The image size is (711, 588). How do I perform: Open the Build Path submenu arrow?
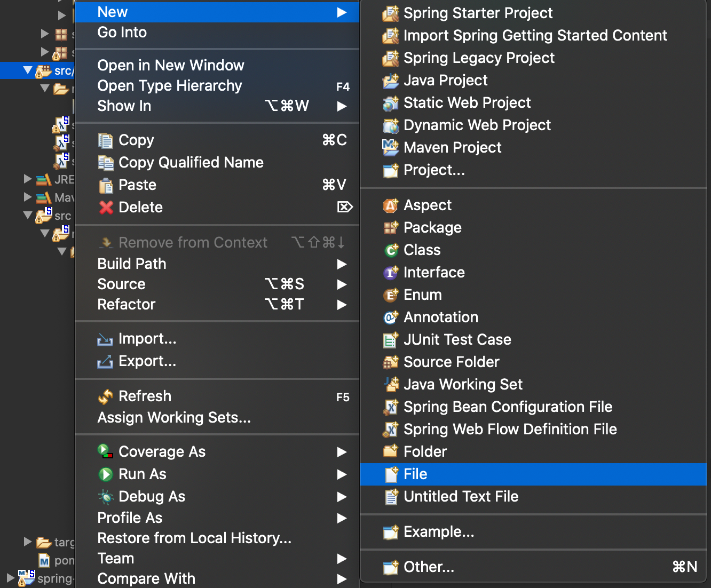coord(342,264)
